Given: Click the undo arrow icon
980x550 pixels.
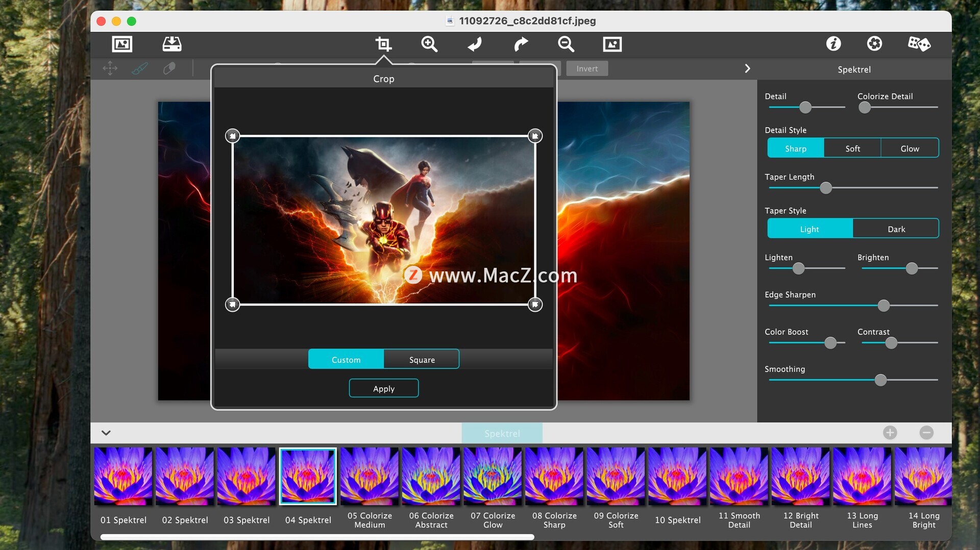Looking at the screenshot, I should tap(475, 44).
